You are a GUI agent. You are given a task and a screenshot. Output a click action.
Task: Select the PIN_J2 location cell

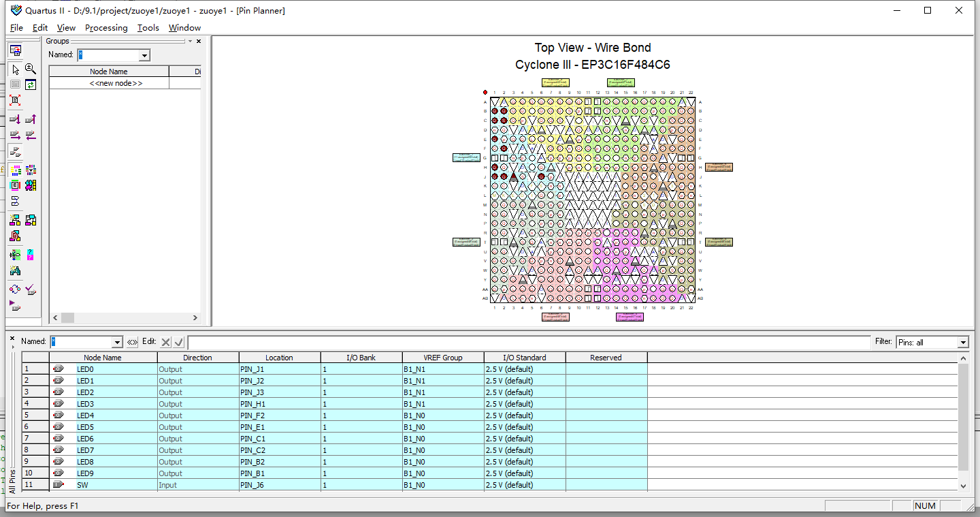(280, 381)
